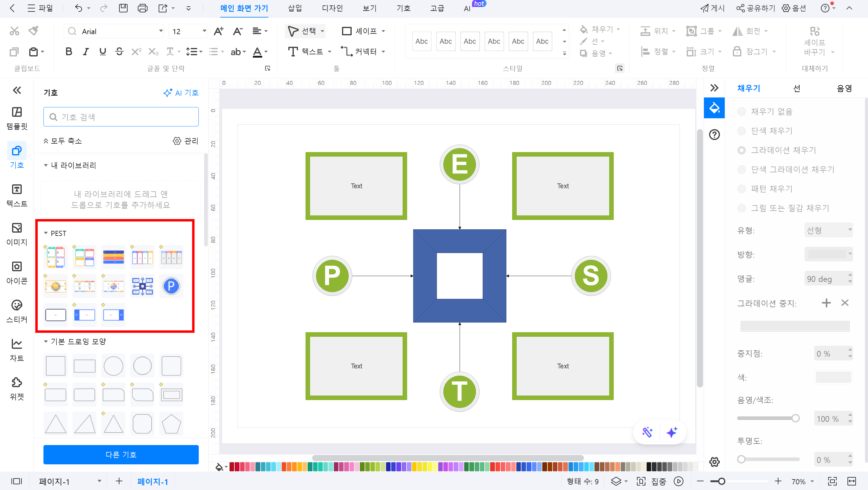Apply Strikethrough formatting

[119, 52]
